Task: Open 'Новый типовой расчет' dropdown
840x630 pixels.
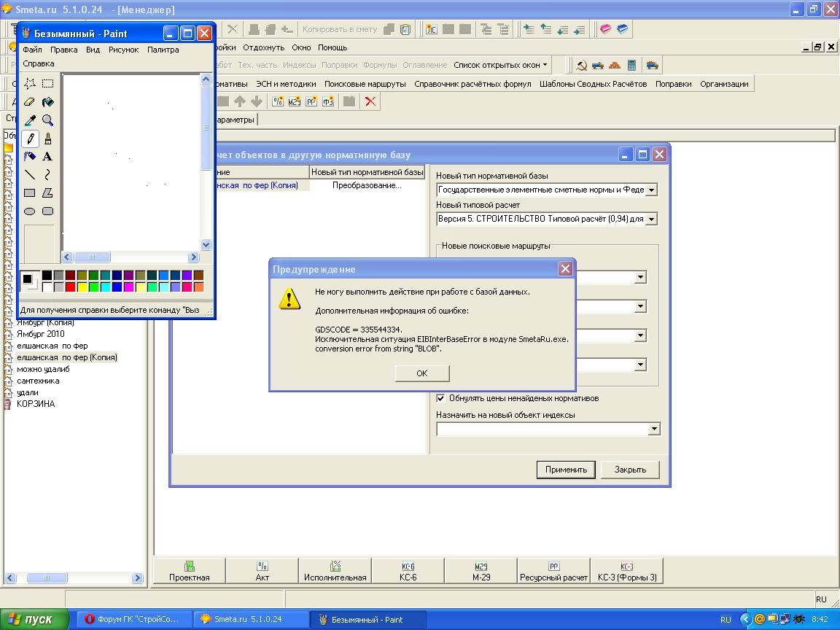Action: pyautogui.click(x=651, y=219)
